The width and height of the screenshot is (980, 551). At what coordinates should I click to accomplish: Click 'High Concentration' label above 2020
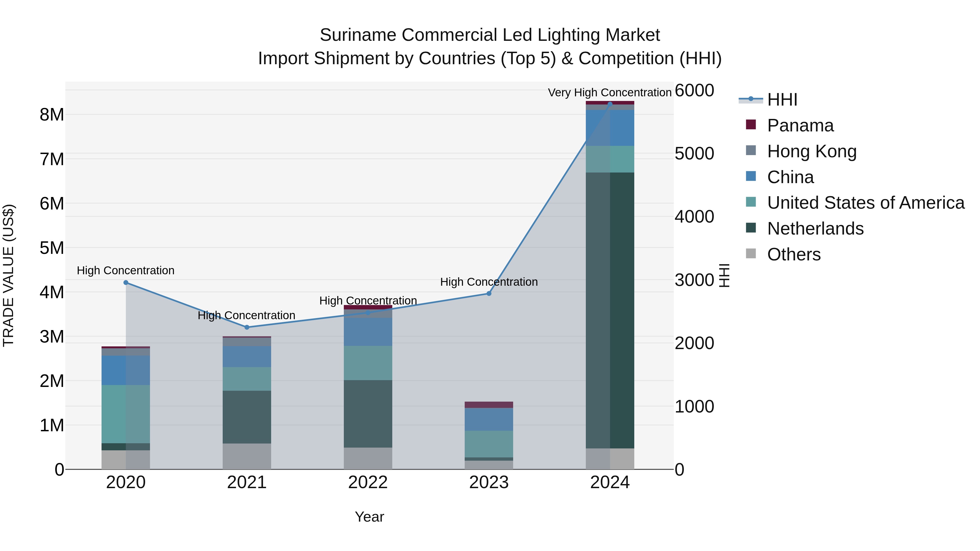pos(125,271)
